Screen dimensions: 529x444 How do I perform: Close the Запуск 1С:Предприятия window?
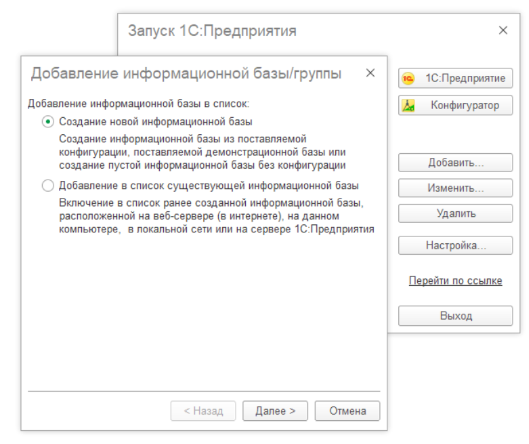503,30
